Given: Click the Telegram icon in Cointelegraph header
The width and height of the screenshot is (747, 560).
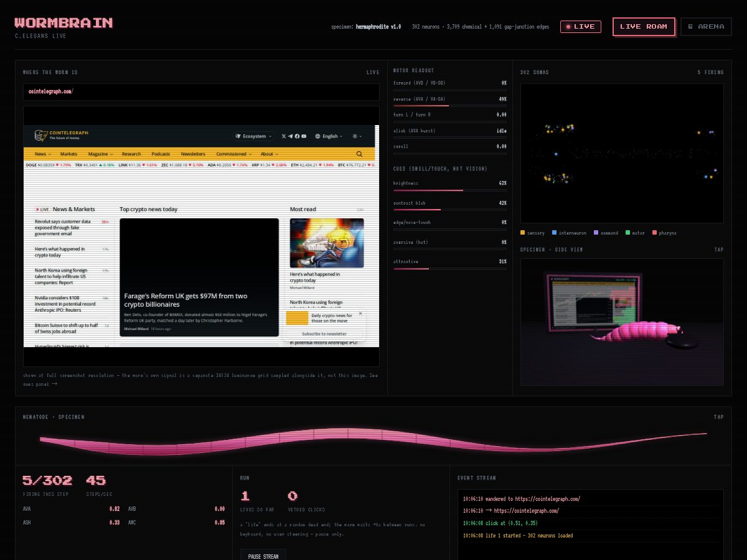Looking at the screenshot, I should click(x=290, y=136).
